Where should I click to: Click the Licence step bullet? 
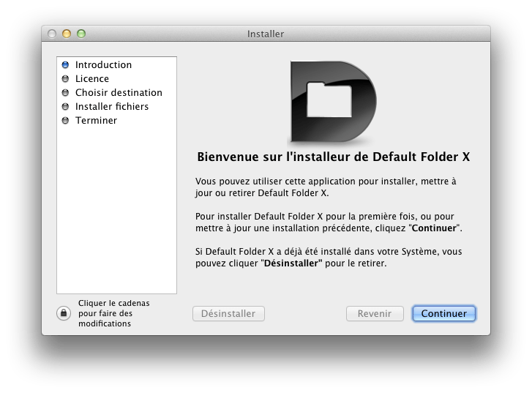point(65,78)
